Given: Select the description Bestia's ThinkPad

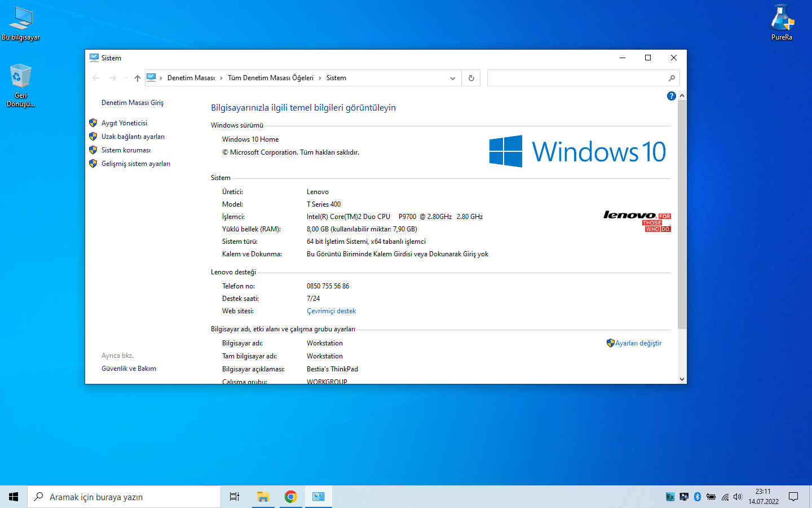Looking at the screenshot, I should (332, 369).
